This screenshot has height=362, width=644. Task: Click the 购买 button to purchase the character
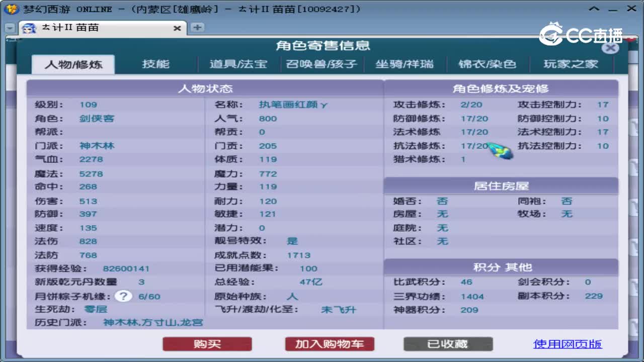coord(207,344)
